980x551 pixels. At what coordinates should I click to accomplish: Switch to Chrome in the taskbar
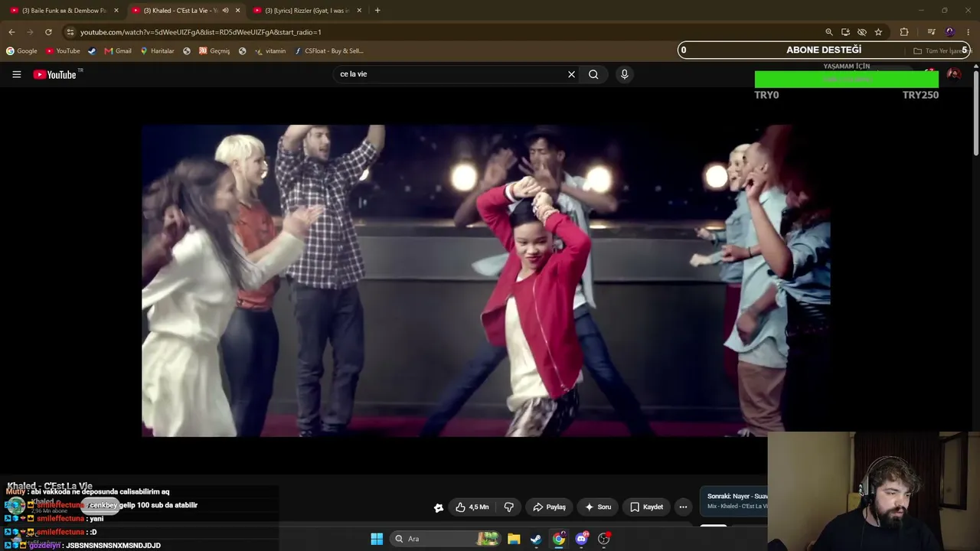pos(559,539)
